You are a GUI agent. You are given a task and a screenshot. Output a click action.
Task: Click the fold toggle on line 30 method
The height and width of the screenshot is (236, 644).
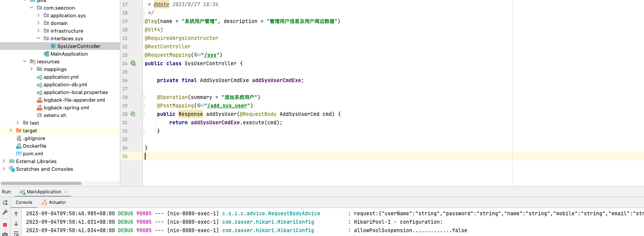(143, 114)
